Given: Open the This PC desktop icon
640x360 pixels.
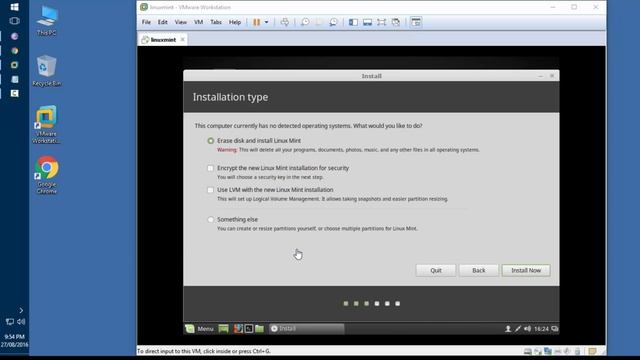Looking at the screenshot, I should click(47, 20).
